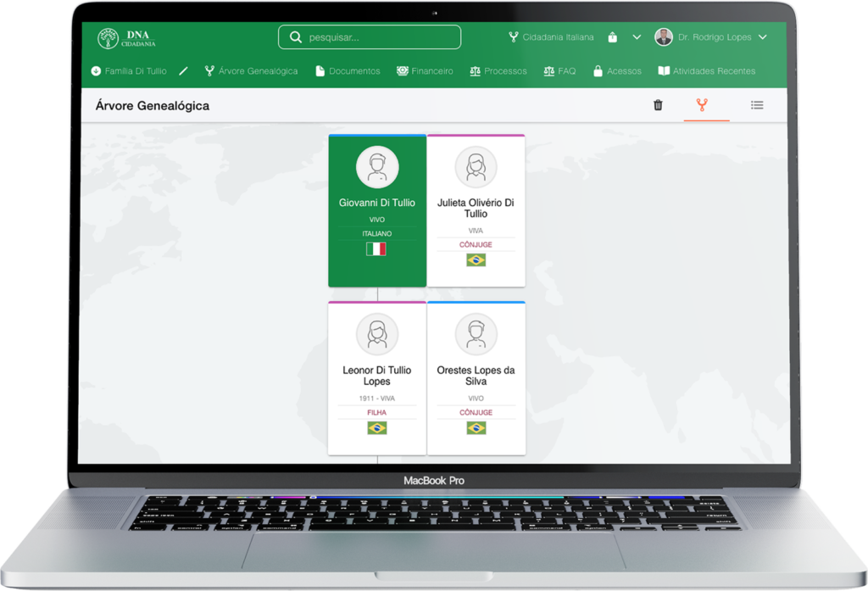Open the Dr. Rodrigo Lopes user dropdown arrow
The height and width of the screenshot is (591, 868).
pos(762,37)
